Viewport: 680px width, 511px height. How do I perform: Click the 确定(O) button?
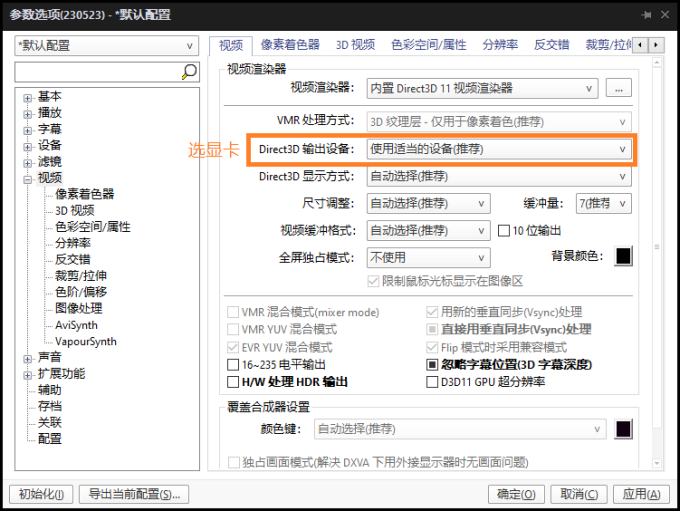pyautogui.click(x=516, y=494)
